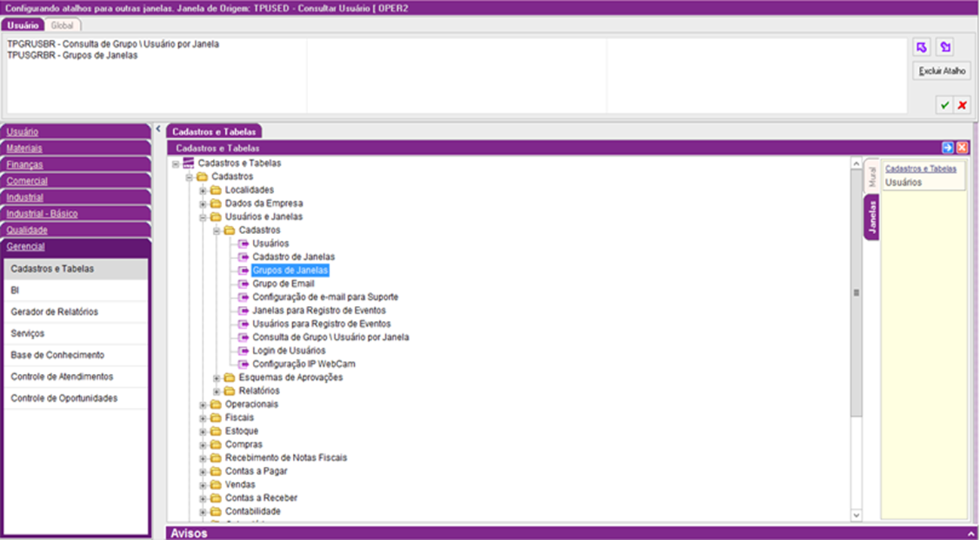The height and width of the screenshot is (540, 980).
Task: Click the Usuários window icon in tree
Action: [x=243, y=243]
